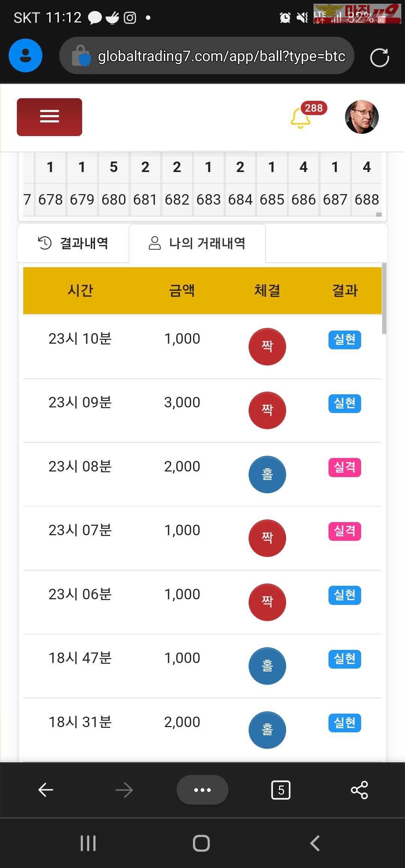Tap the browser share icon
This screenshot has height=868, width=405.
pos(359,790)
